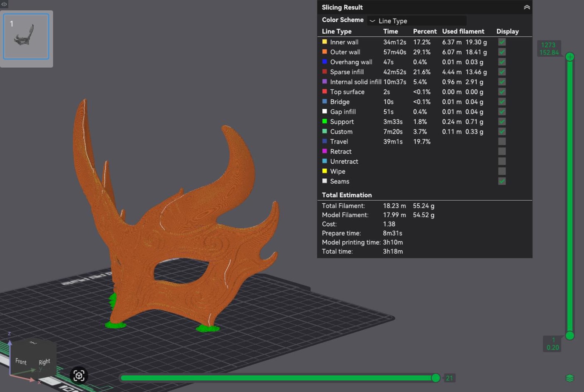
Task: Enable Unretract display checkbox
Action: pyautogui.click(x=502, y=161)
